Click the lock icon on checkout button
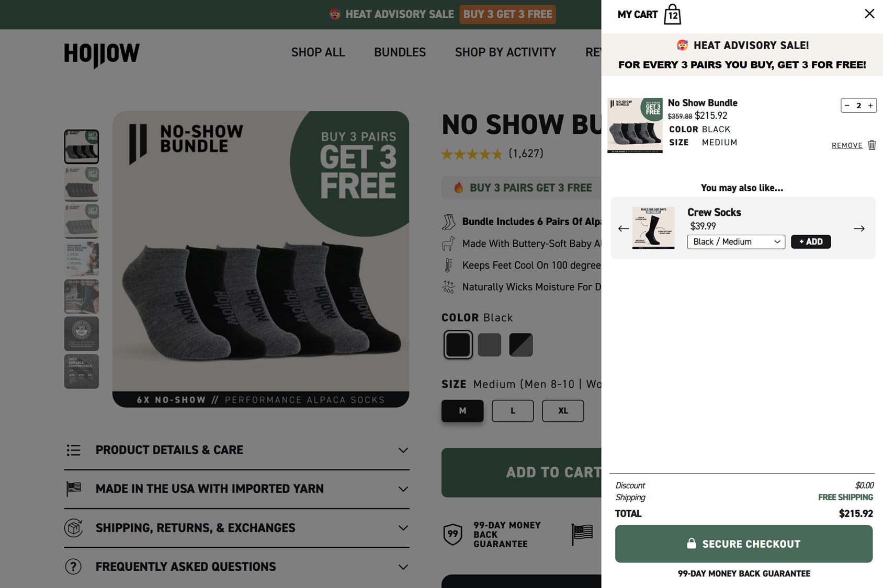Screen dimensions: 883x588 click(x=692, y=544)
